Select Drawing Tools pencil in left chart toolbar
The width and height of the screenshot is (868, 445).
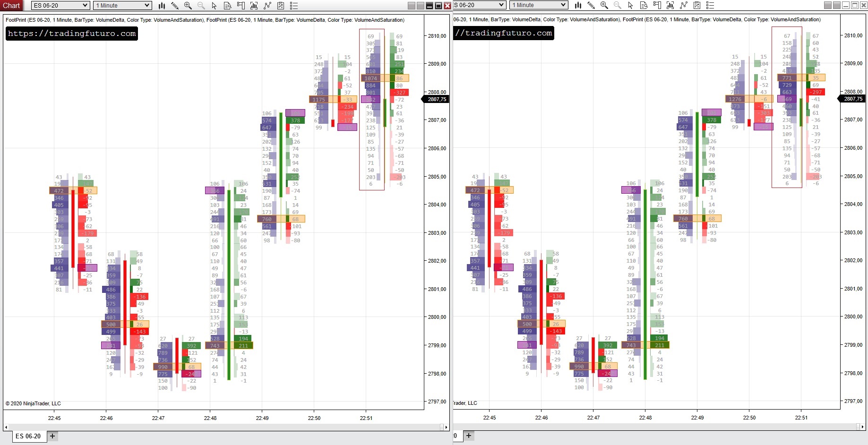175,6
